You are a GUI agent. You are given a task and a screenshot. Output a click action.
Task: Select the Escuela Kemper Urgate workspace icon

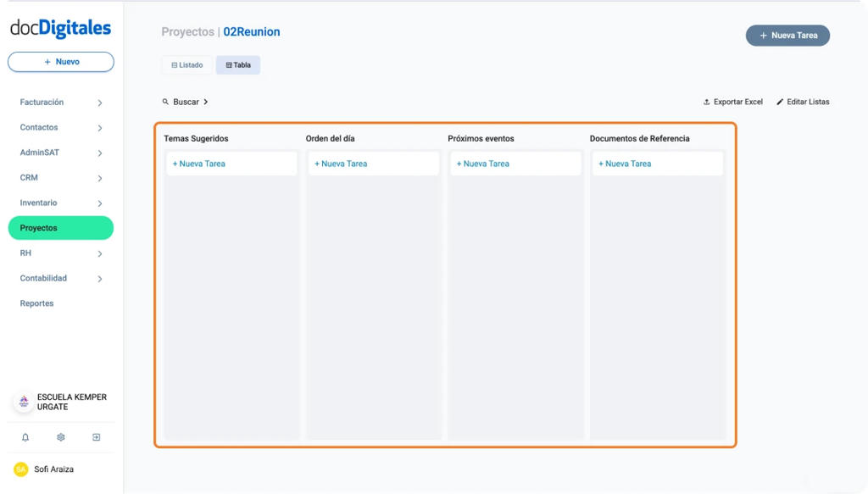(21, 402)
